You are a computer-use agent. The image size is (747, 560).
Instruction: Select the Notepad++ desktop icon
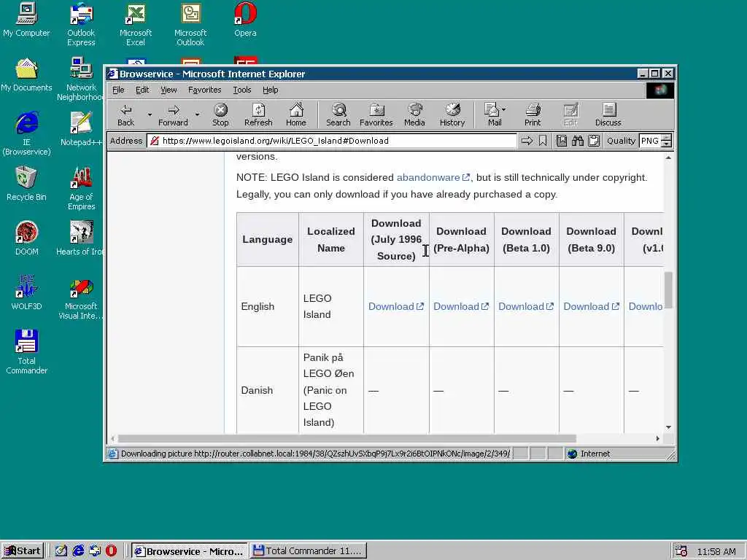pyautogui.click(x=81, y=129)
